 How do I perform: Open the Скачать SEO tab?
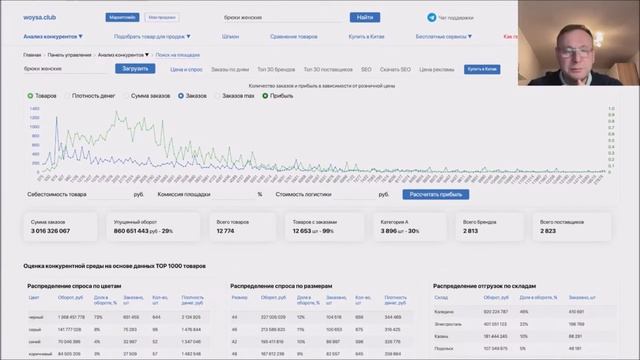[x=395, y=69]
